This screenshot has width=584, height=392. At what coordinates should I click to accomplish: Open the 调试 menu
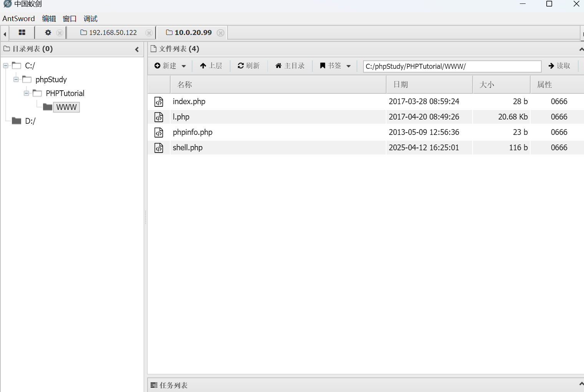pyautogui.click(x=90, y=18)
